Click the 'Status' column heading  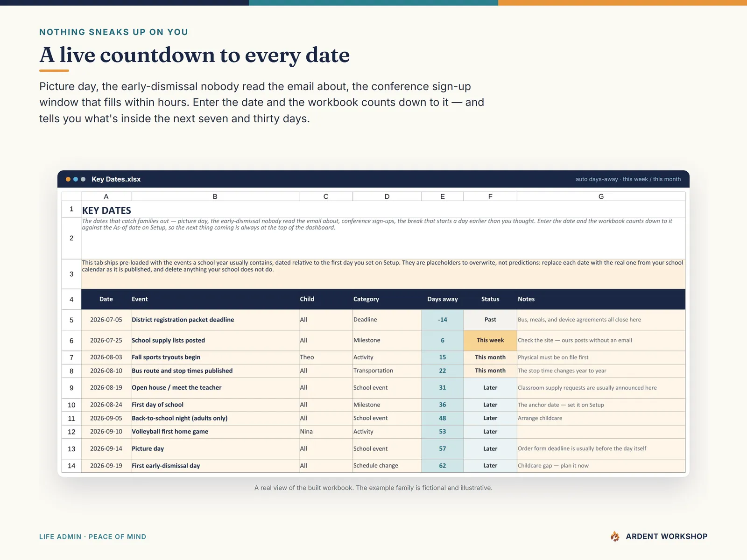click(x=490, y=299)
